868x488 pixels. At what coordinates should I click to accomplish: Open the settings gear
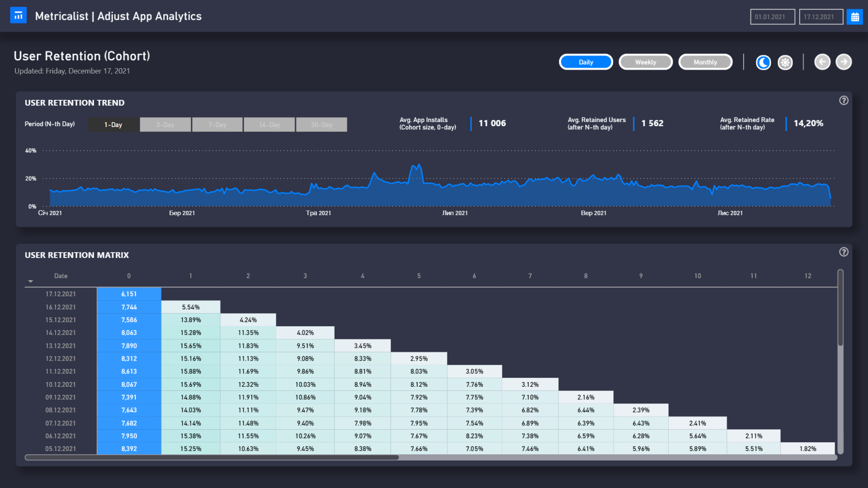(785, 62)
